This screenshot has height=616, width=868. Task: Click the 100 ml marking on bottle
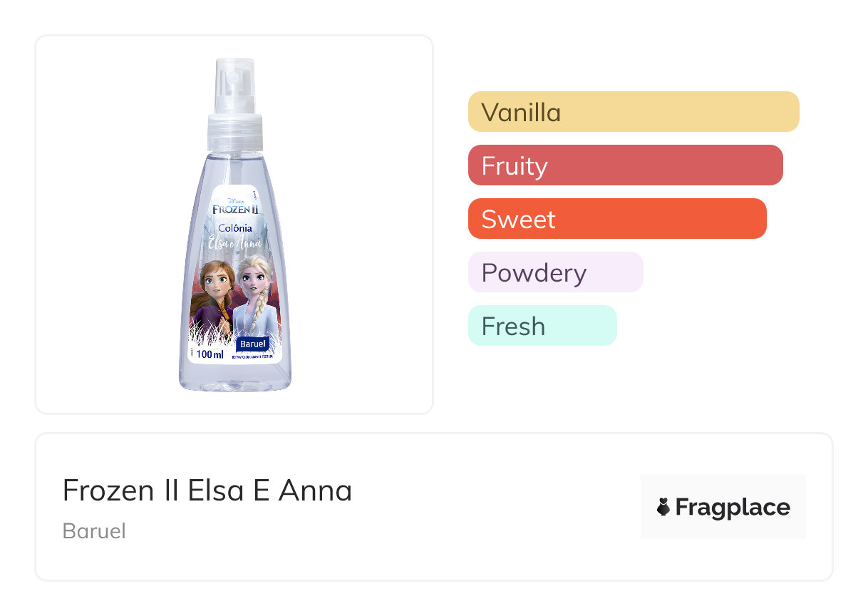[210, 354]
